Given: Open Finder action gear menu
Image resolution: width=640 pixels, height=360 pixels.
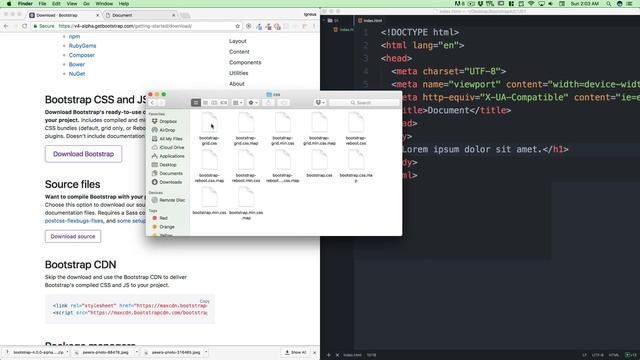Looking at the screenshot, I should [x=253, y=102].
